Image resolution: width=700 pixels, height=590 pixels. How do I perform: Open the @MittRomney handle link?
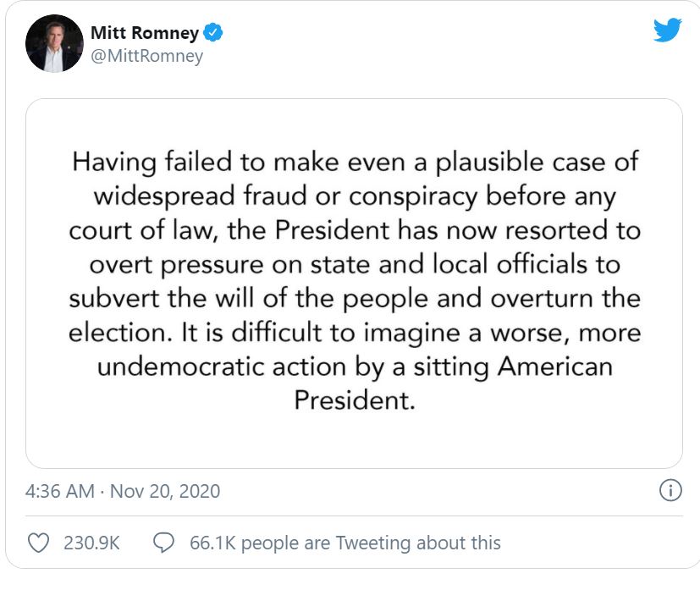[x=147, y=56]
